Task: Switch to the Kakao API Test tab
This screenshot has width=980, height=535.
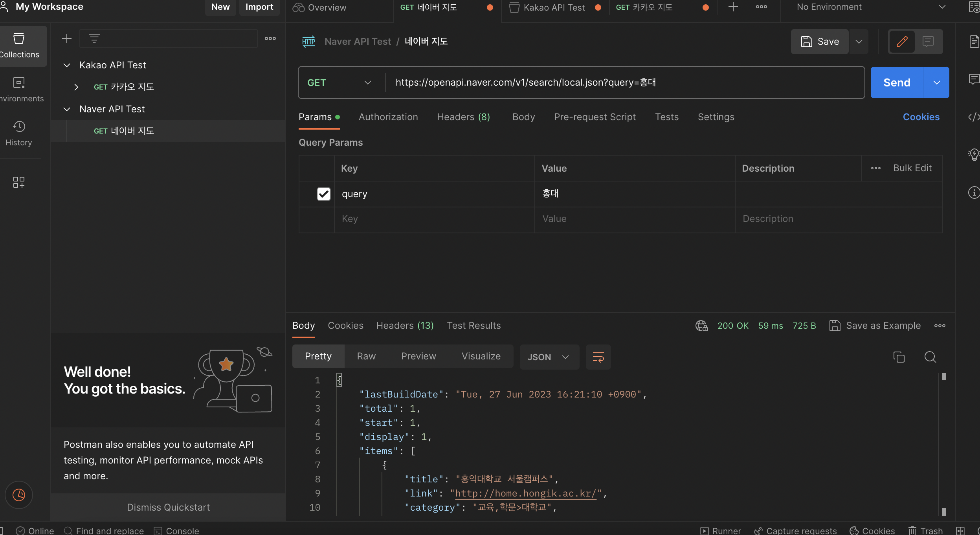Action: 554,7
